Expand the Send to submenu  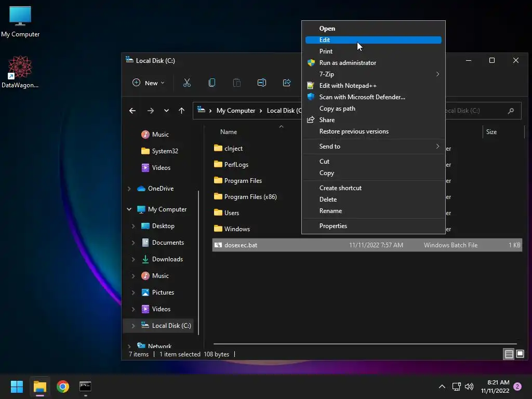[x=373, y=147]
